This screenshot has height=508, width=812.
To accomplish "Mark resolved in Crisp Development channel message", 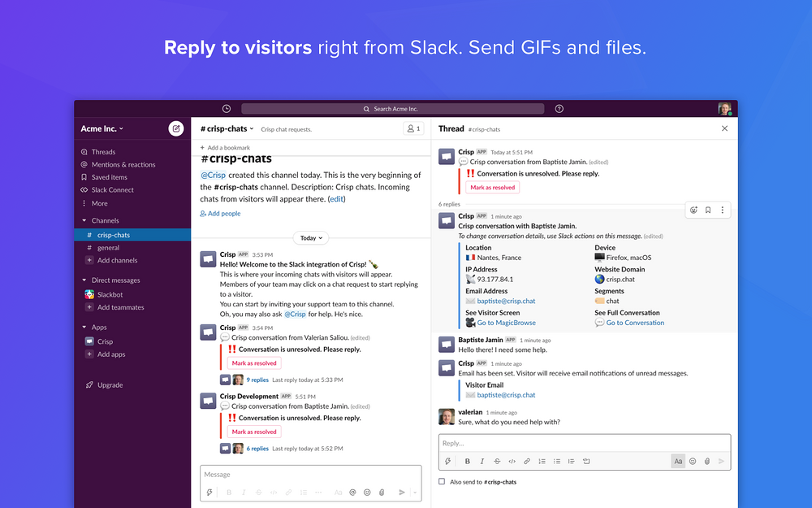I will click(x=254, y=432).
